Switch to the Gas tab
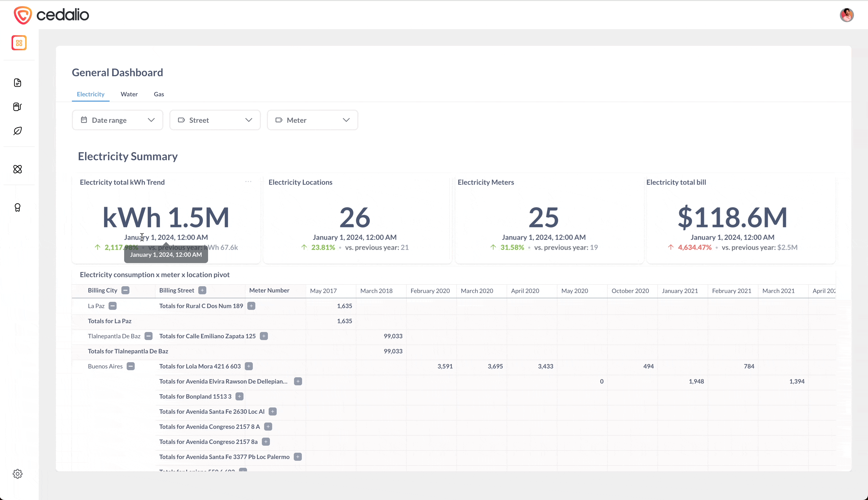The height and width of the screenshot is (500, 868). pyautogui.click(x=159, y=94)
